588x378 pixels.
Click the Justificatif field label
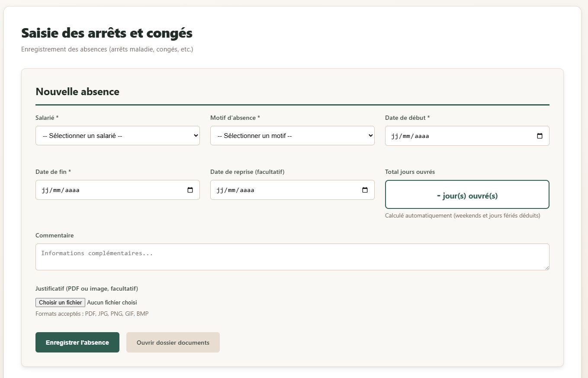(x=87, y=288)
